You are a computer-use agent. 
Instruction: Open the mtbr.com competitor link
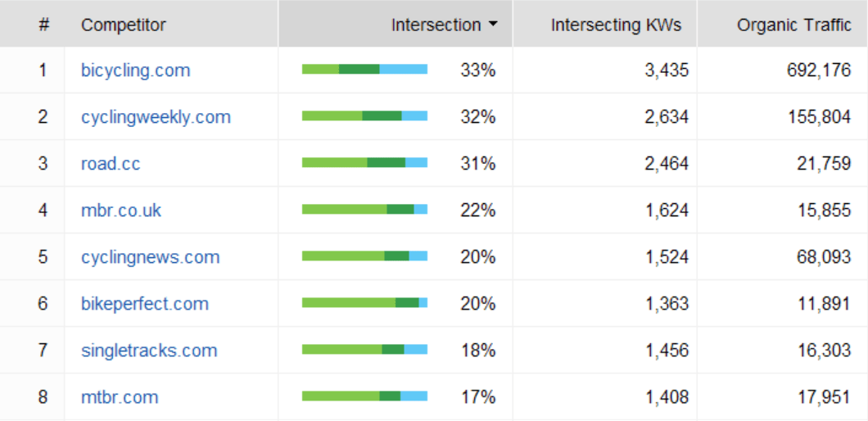coord(120,397)
